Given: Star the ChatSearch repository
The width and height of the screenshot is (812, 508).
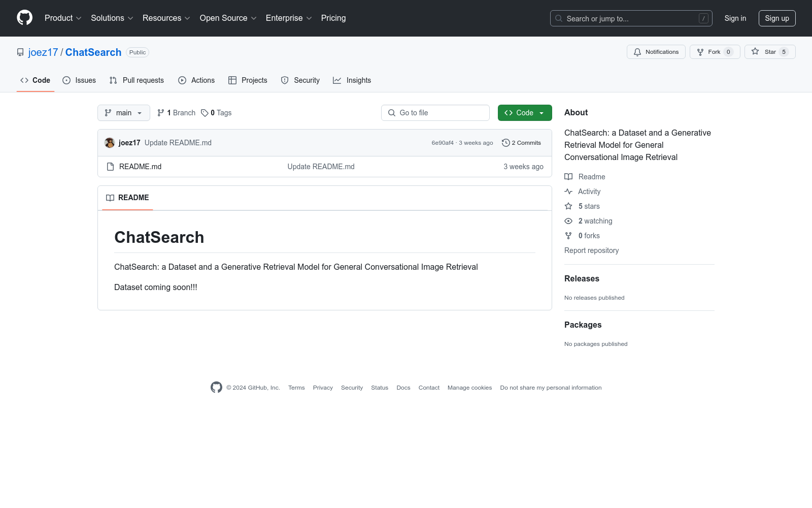Looking at the screenshot, I should [x=770, y=52].
